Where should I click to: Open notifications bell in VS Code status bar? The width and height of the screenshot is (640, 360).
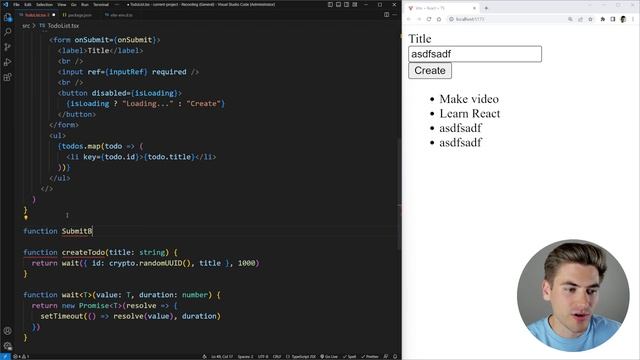395,356
